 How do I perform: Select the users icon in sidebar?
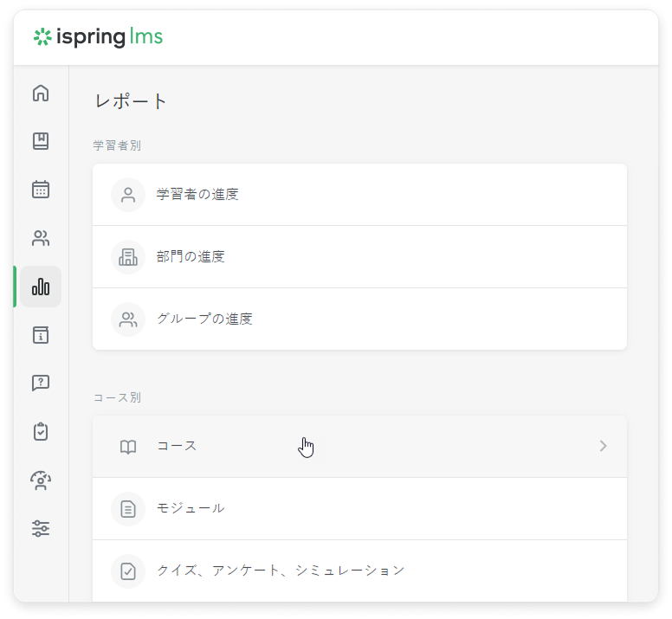[41, 238]
